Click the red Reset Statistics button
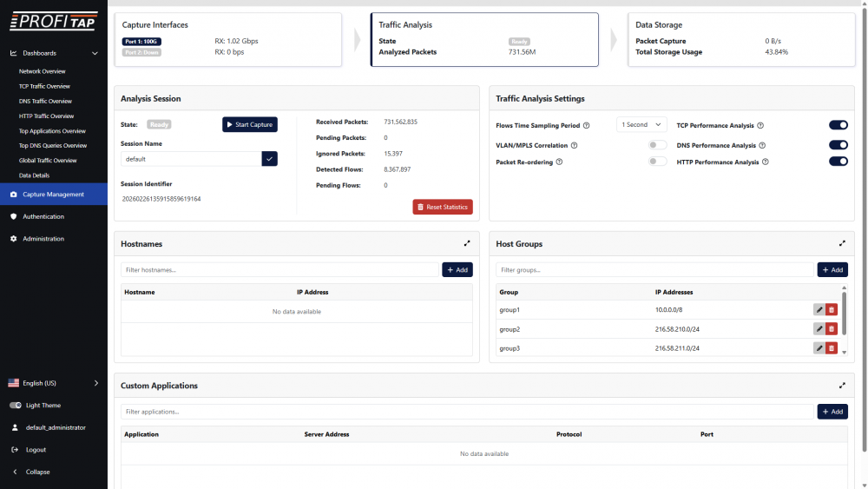The width and height of the screenshot is (868, 489). (443, 207)
